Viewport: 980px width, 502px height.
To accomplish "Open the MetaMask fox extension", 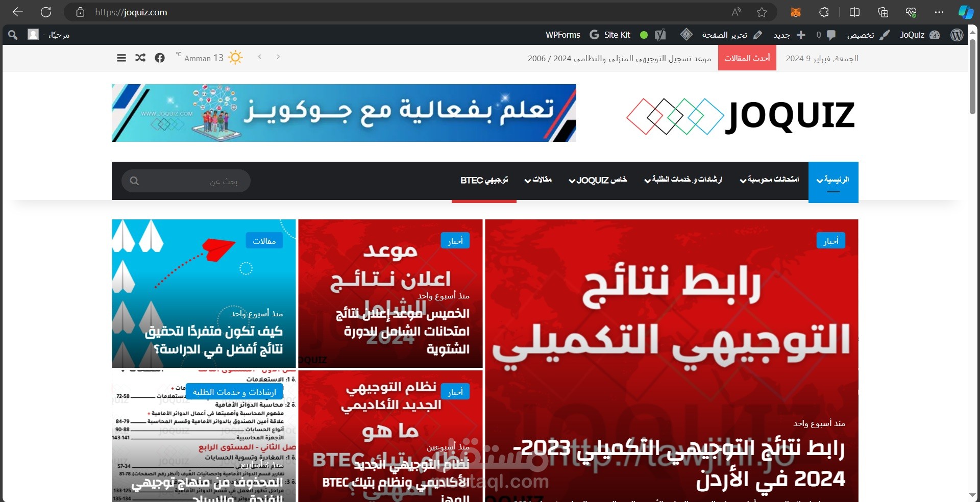I will point(796,12).
